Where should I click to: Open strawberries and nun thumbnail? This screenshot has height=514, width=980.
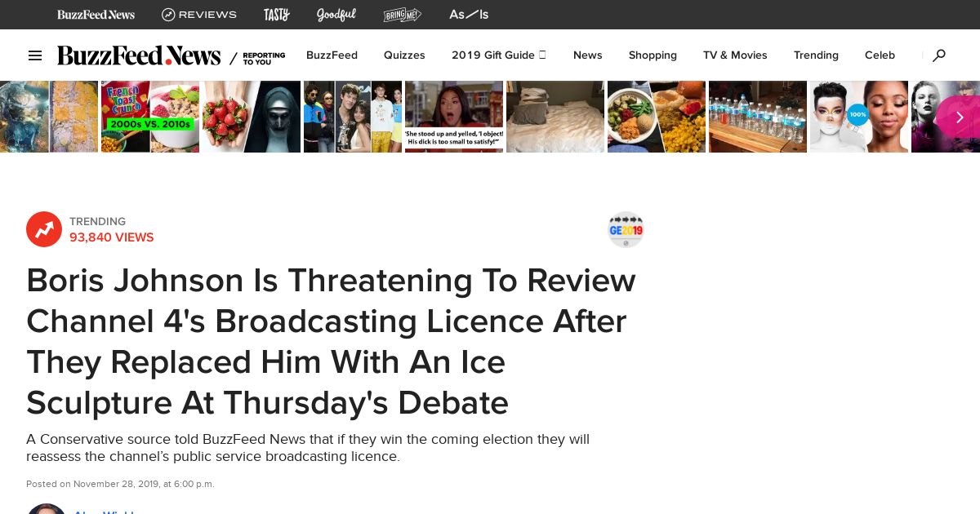252,117
